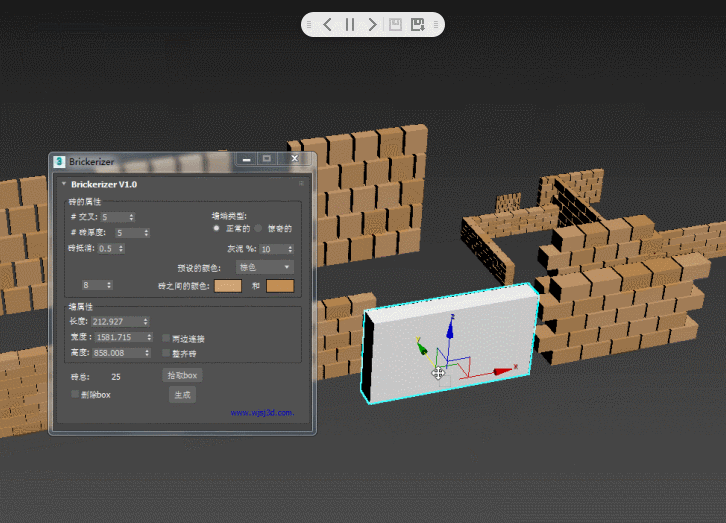Collapse the Brickerizer V1.0 rollout
Image resolution: width=726 pixels, height=523 pixels.
[65, 185]
